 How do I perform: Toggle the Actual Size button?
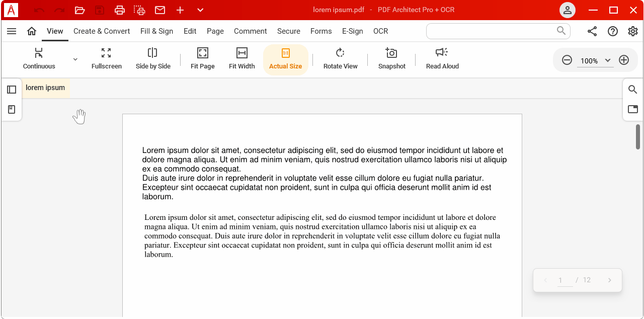286,60
